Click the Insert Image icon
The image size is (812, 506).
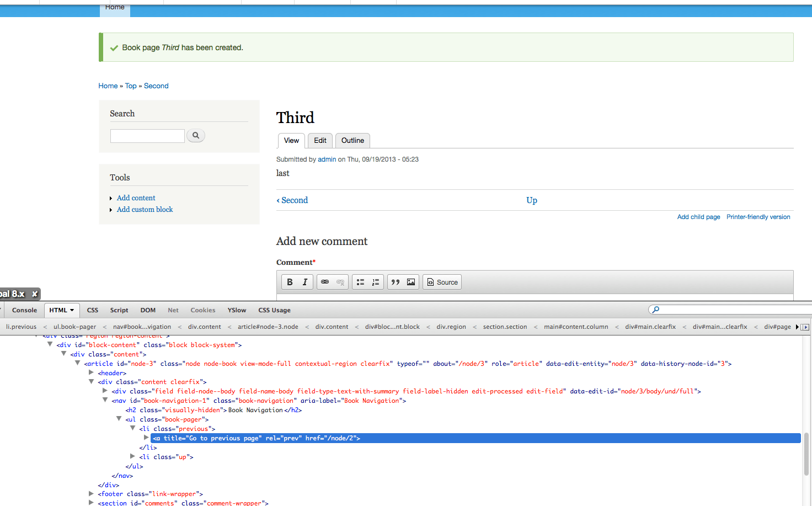click(410, 282)
